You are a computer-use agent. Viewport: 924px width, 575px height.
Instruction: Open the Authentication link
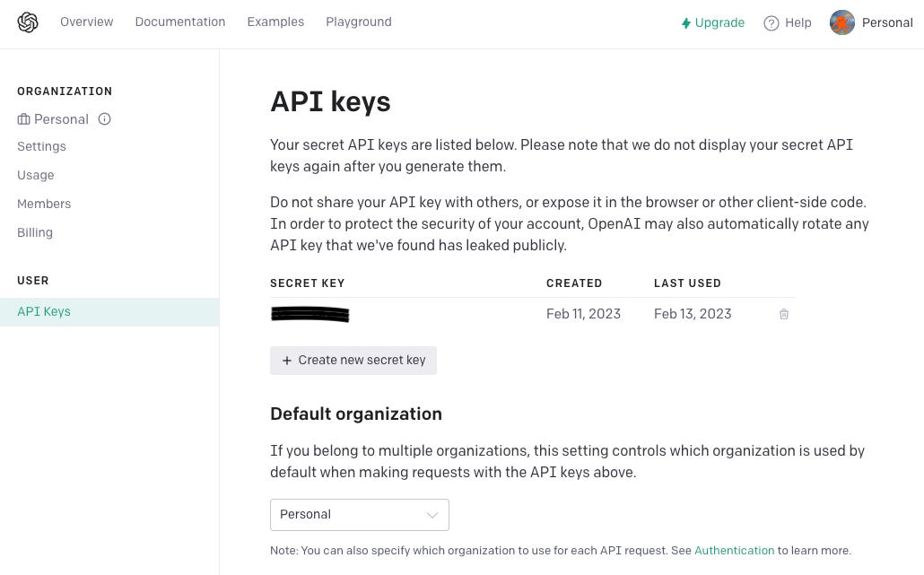(734, 550)
